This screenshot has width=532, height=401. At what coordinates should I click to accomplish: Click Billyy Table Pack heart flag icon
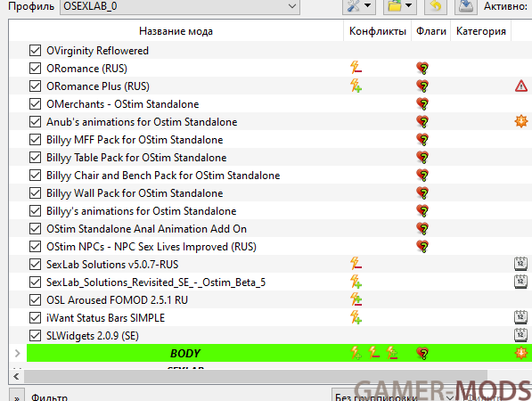(x=422, y=158)
